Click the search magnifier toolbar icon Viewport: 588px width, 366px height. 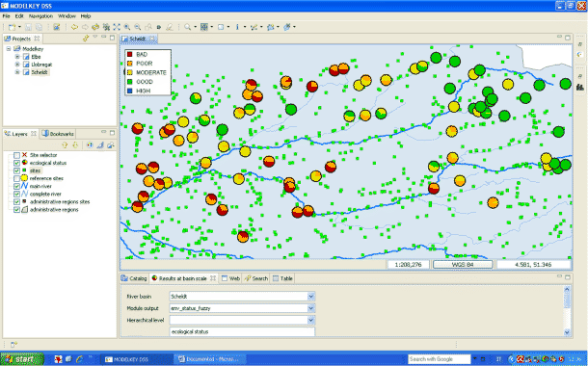pyautogui.click(x=187, y=27)
